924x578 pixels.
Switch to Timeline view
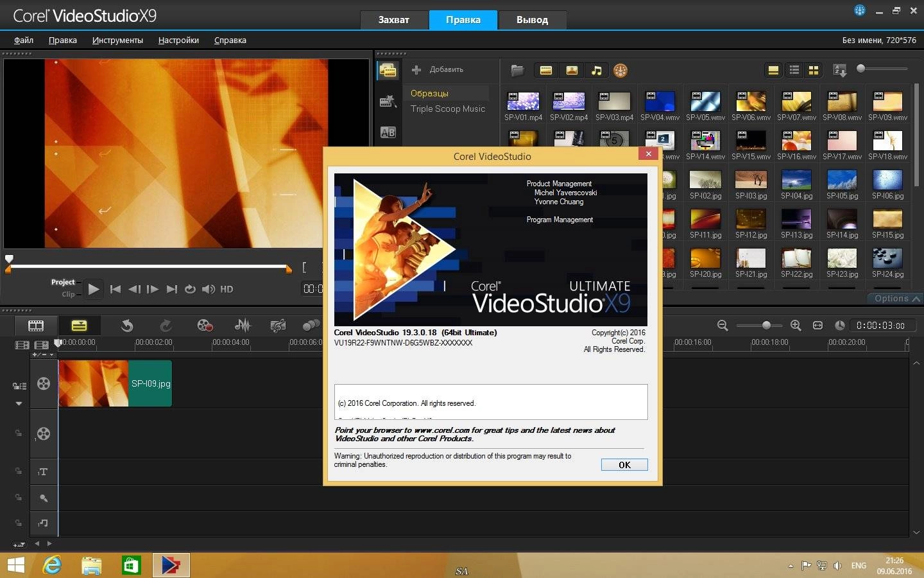(79, 326)
